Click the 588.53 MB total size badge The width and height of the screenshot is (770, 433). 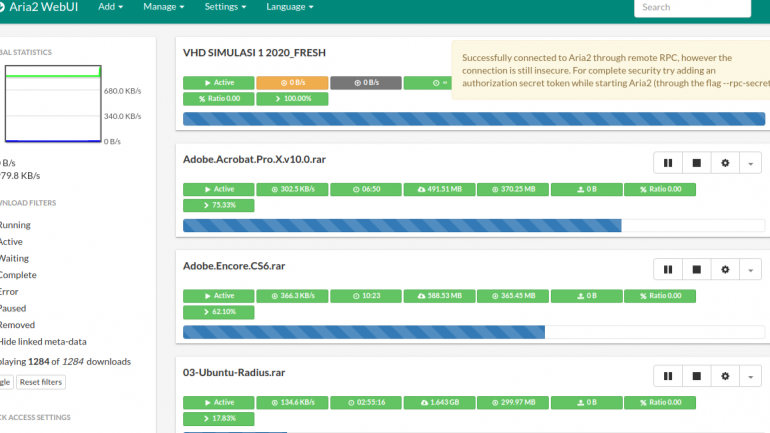[x=440, y=296]
